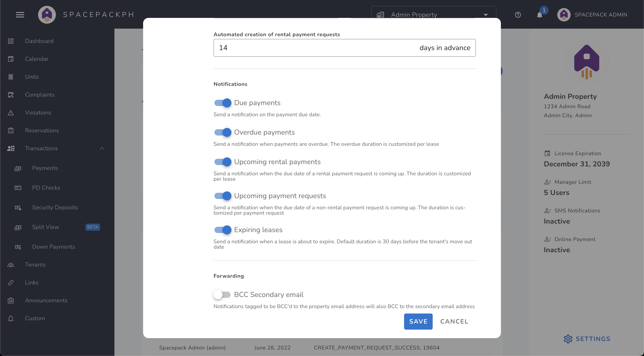Click the Reservations sidebar icon
Screen dimensions: 644x356
[11, 130]
